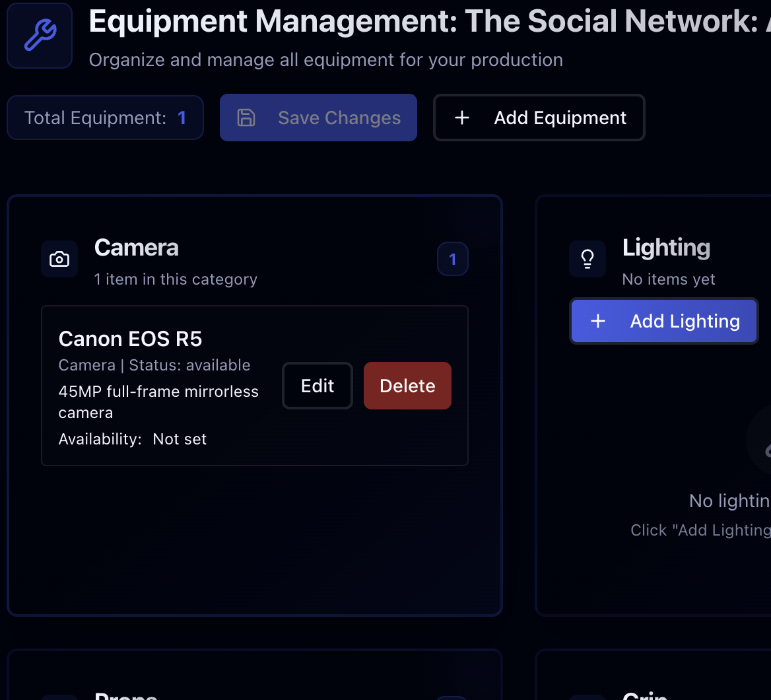This screenshot has height=700, width=771.
Task: Click the Save Changes button
Action: click(318, 118)
